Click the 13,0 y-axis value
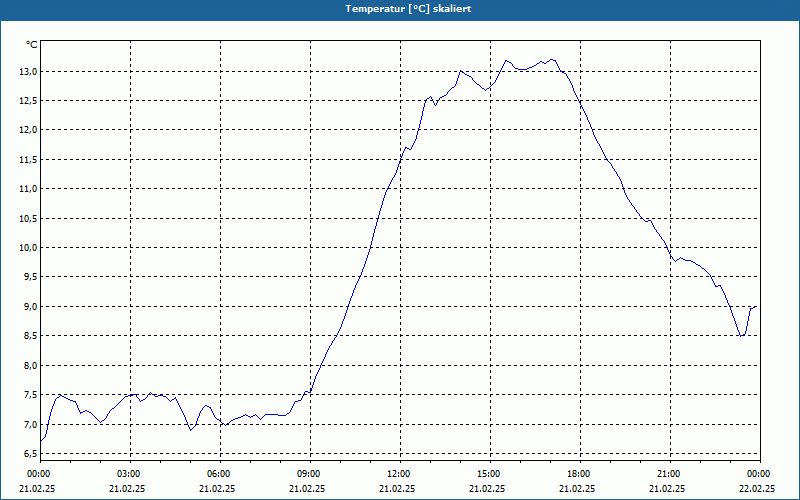 click(29, 71)
